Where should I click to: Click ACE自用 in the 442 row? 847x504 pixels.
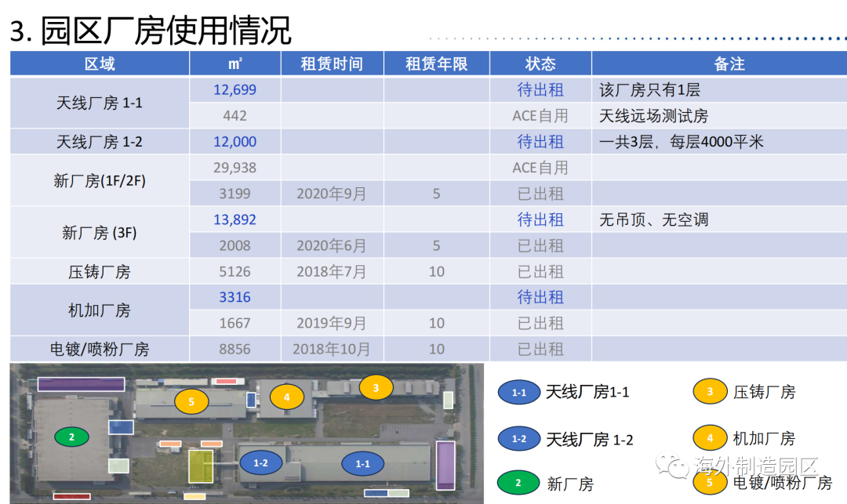coord(540,115)
